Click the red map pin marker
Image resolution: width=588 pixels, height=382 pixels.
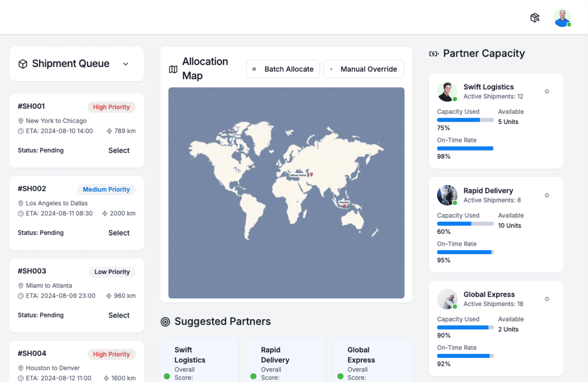(x=311, y=174)
